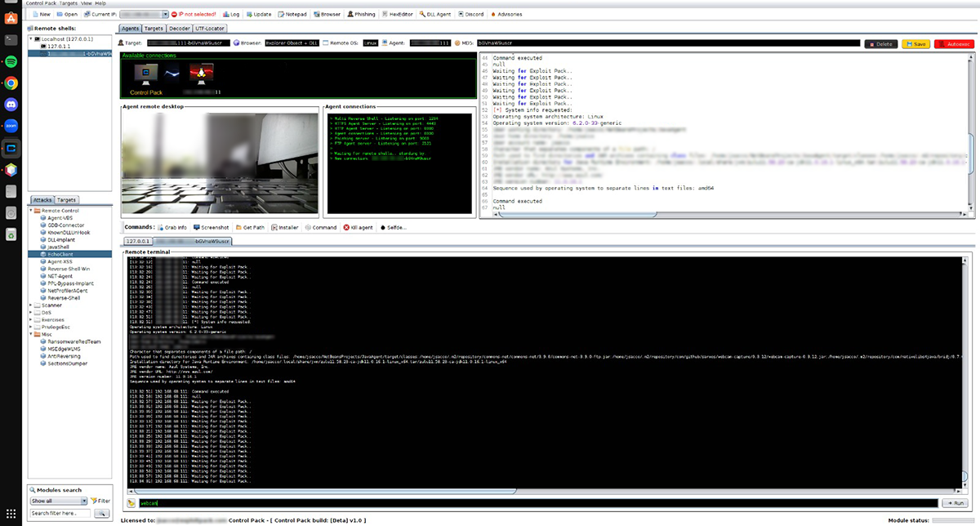Collapse the Localhost (127.0.0.1) tree node
Image resolution: width=980 pixels, height=526 pixels.
click(32, 38)
